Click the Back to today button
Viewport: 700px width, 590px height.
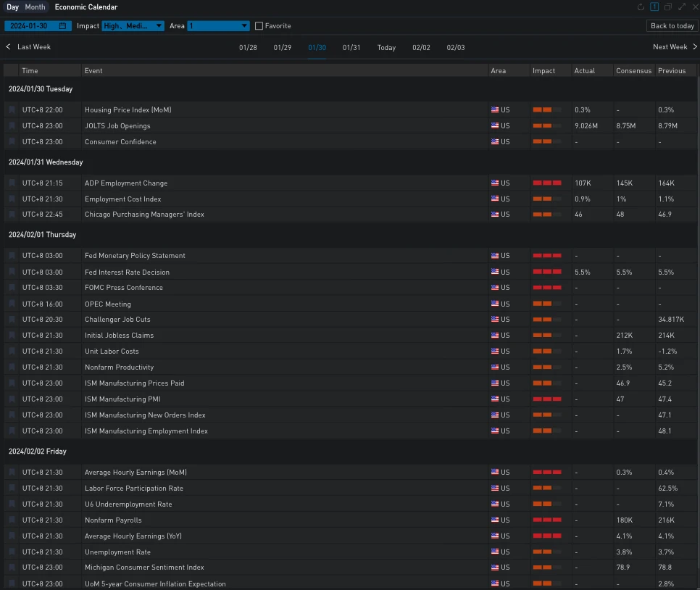coord(672,26)
